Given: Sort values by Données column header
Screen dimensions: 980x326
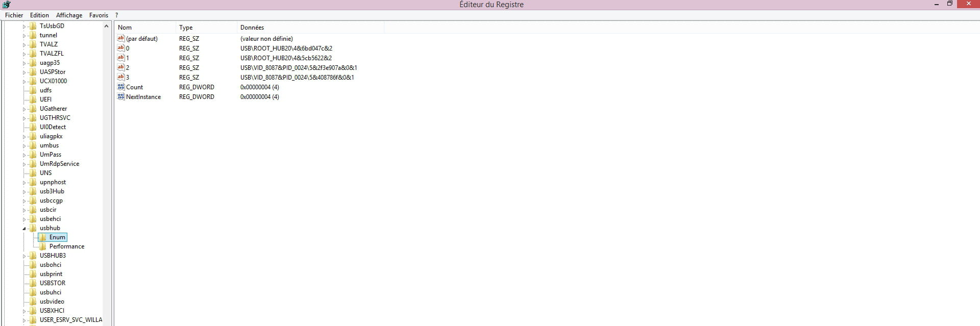Looking at the screenshot, I should pyautogui.click(x=310, y=28).
